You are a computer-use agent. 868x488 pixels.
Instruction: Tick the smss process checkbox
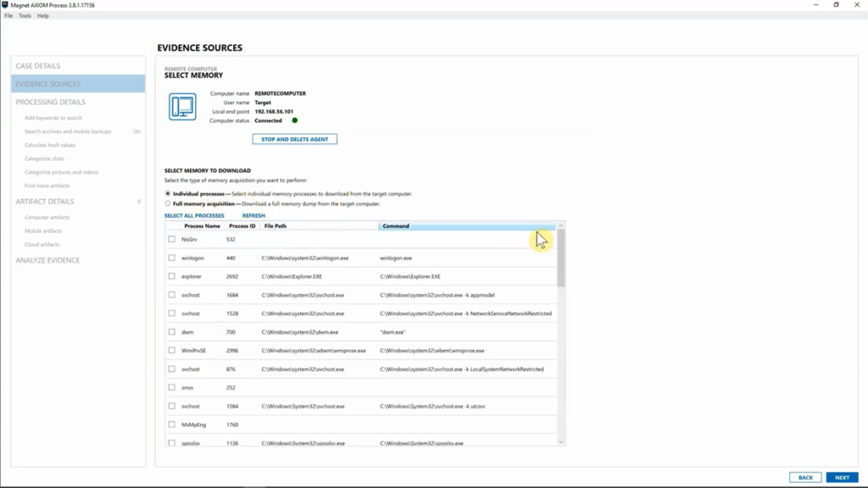pyautogui.click(x=171, y=387)
